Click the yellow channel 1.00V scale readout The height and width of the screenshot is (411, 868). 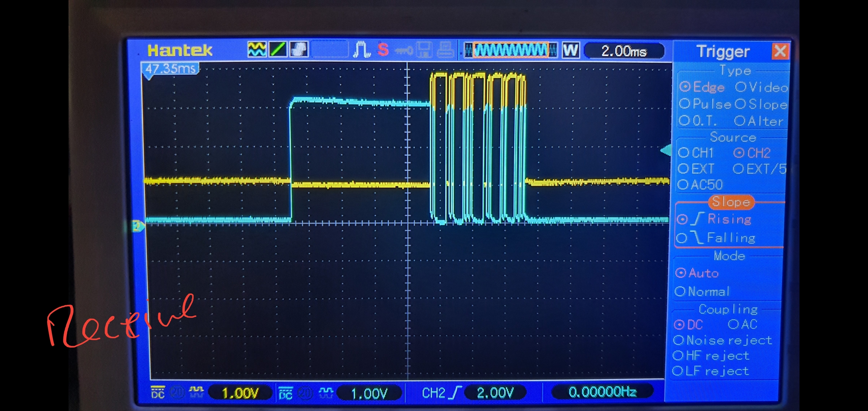[x=240, y=393]
